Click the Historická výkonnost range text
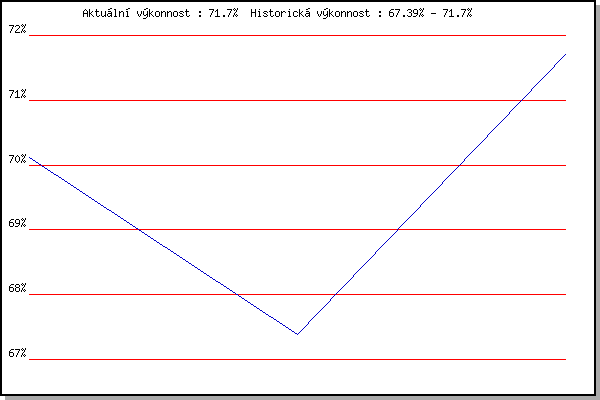Image resolution: width=600 pixels, height=400 pixels. [361, 14]
